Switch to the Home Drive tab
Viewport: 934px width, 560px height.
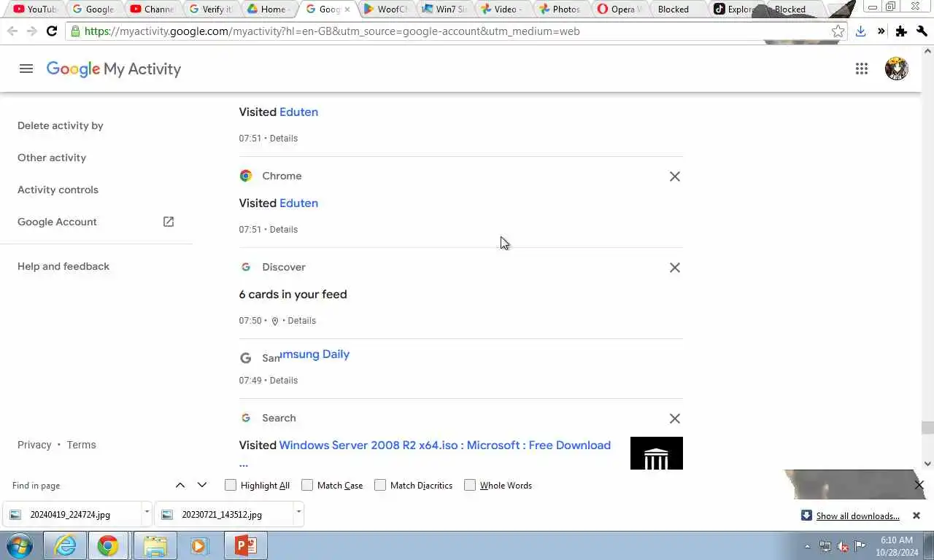point(268,9)
